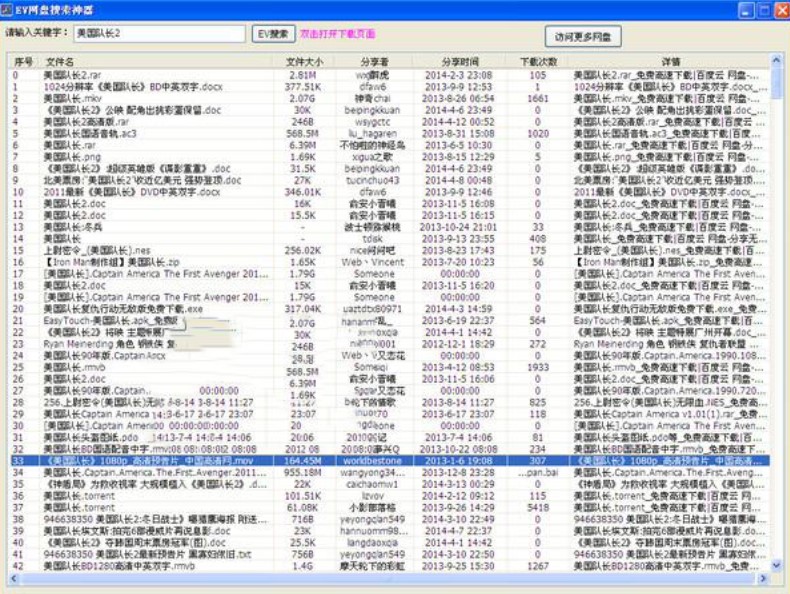
Task: Sort by the 下载次数 column header
Action: coord(538,61)
